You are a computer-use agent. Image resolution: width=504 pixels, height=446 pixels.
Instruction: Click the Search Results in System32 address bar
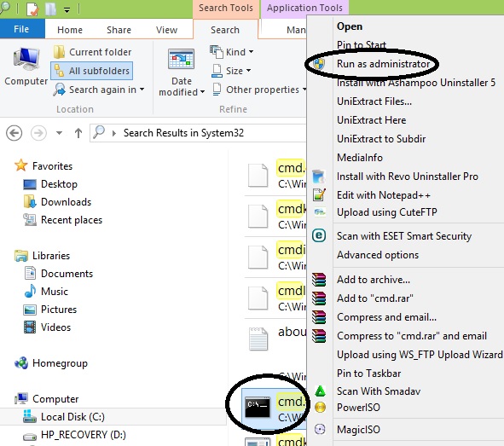[x=198, y=133]
